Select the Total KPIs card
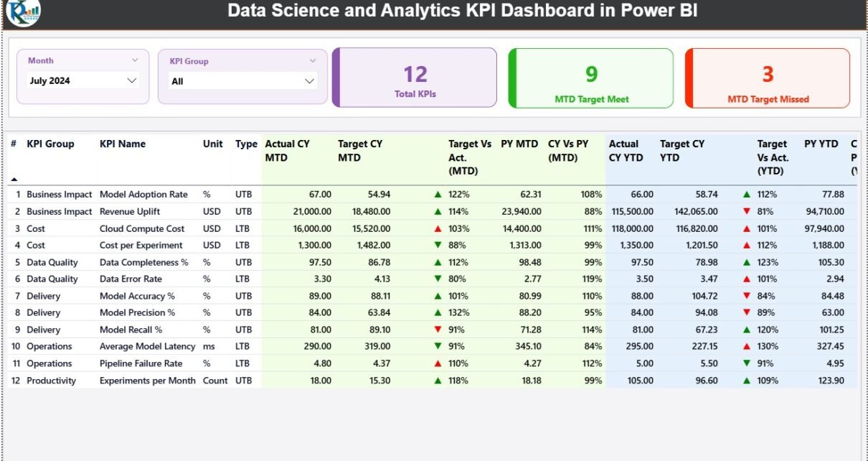The image size is (868, 461). point(415,78)
